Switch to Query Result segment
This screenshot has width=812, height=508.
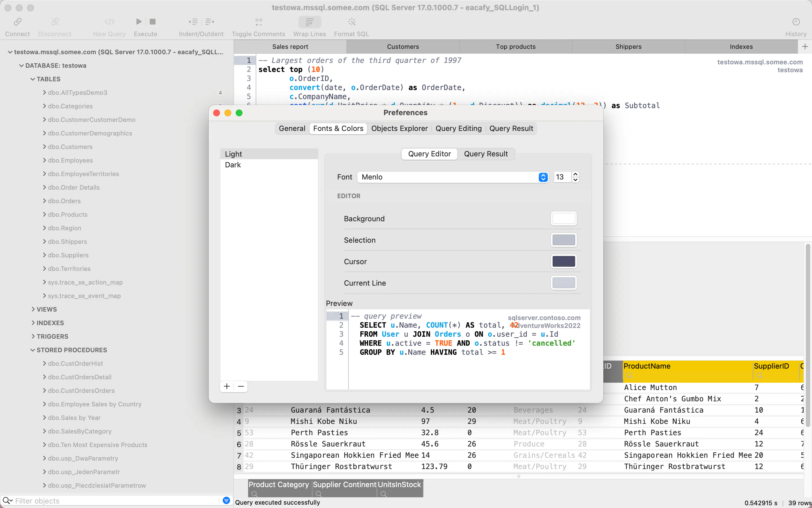click(486, 154)
